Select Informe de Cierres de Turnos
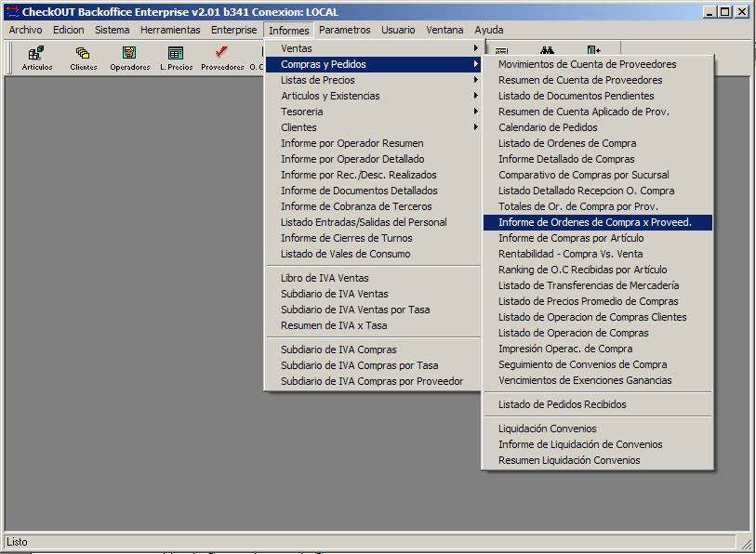This screenshot has height=554, width=756. pyautogui.click(x=373, y=238)
